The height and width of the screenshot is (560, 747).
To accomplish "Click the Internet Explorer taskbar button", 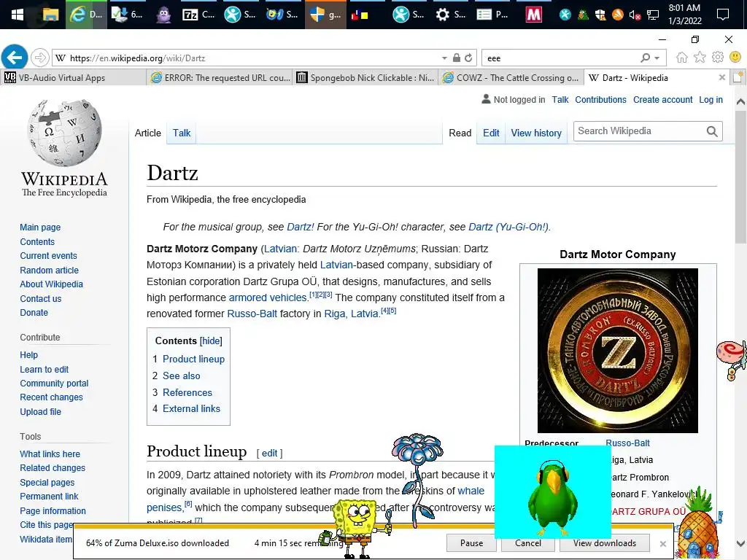I will pyautogui.click(x=86, y=15).
